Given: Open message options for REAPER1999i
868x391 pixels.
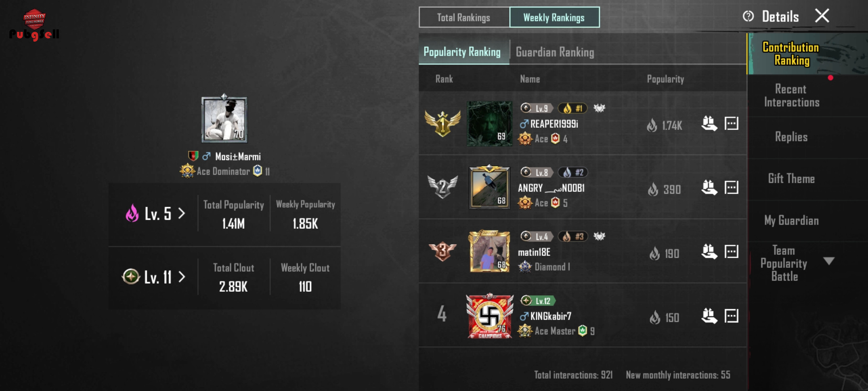Looking at the screenshot, I should pyautogui.click(x=731, y=123).
